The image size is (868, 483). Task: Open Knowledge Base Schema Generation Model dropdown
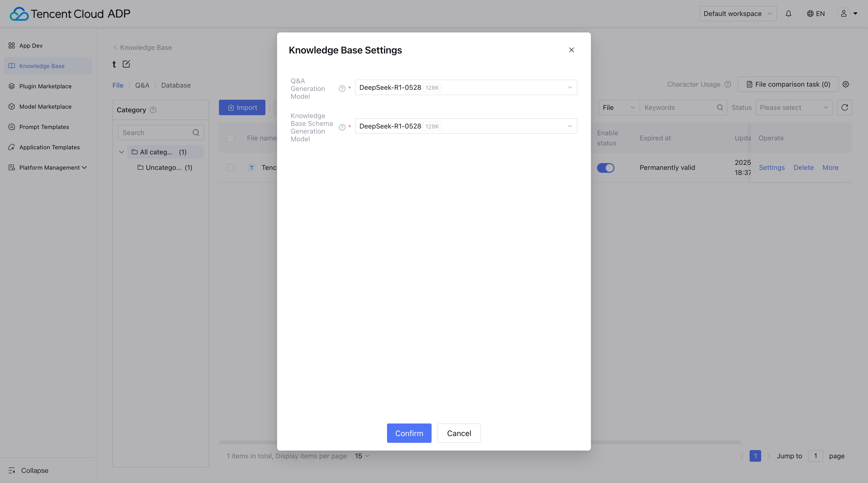click(466, 126)
